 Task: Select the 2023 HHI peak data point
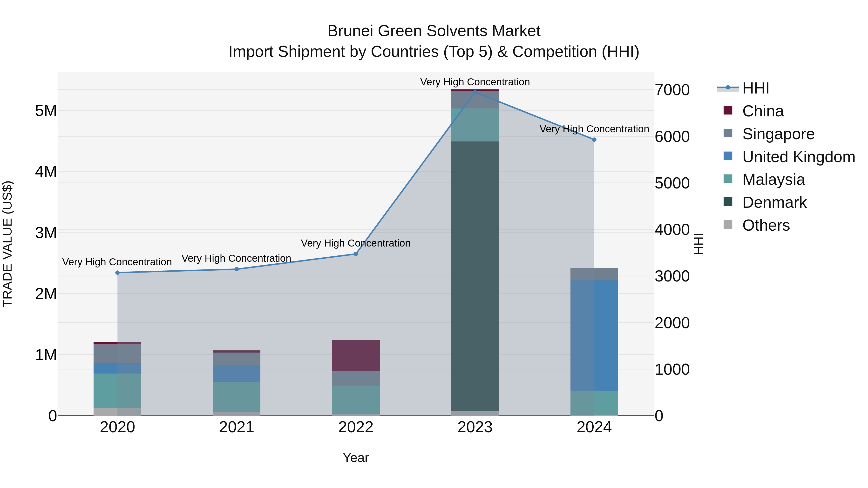click(475, 92)
